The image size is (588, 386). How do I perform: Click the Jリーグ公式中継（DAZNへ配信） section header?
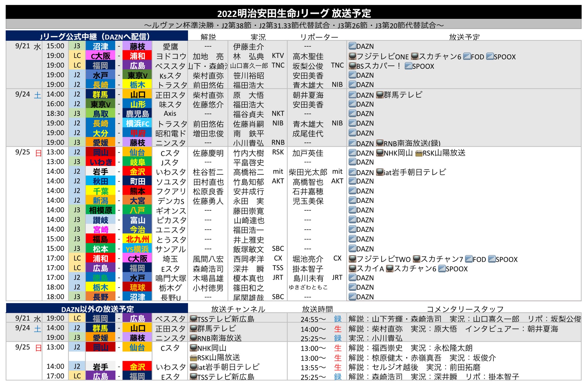97,36
